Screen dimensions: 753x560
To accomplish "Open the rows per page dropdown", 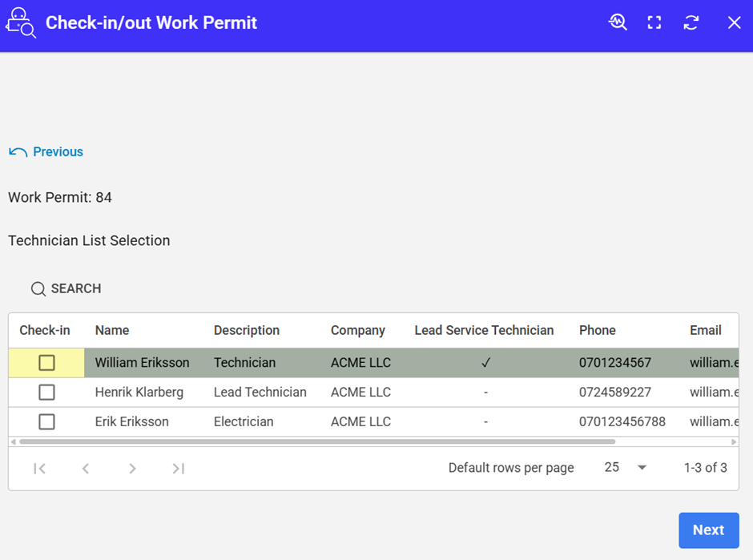I will tap(626, 468).
